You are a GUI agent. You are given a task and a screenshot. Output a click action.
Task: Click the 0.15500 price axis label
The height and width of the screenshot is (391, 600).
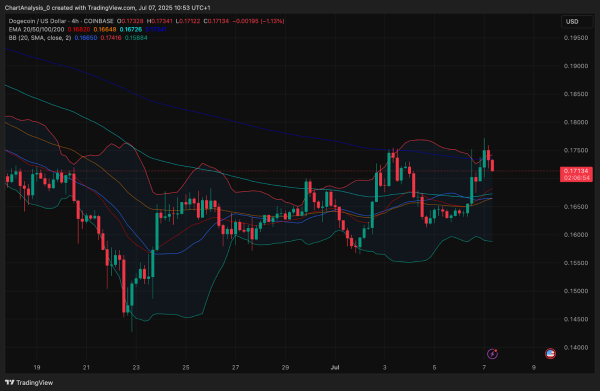coord(576,263)
